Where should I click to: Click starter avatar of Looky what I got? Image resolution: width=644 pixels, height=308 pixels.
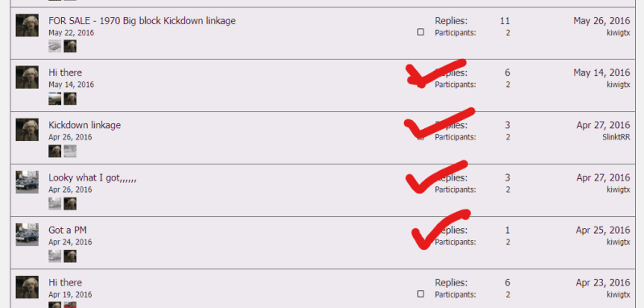coord(27,182)
